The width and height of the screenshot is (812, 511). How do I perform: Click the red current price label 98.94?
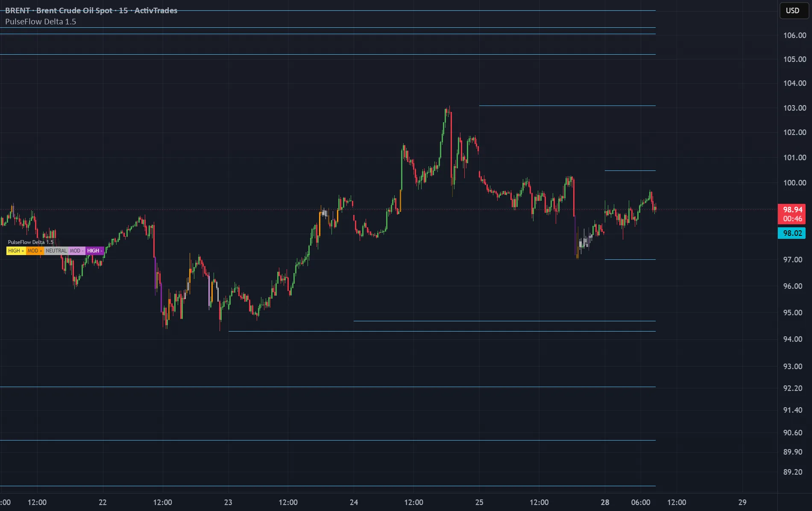792,214
